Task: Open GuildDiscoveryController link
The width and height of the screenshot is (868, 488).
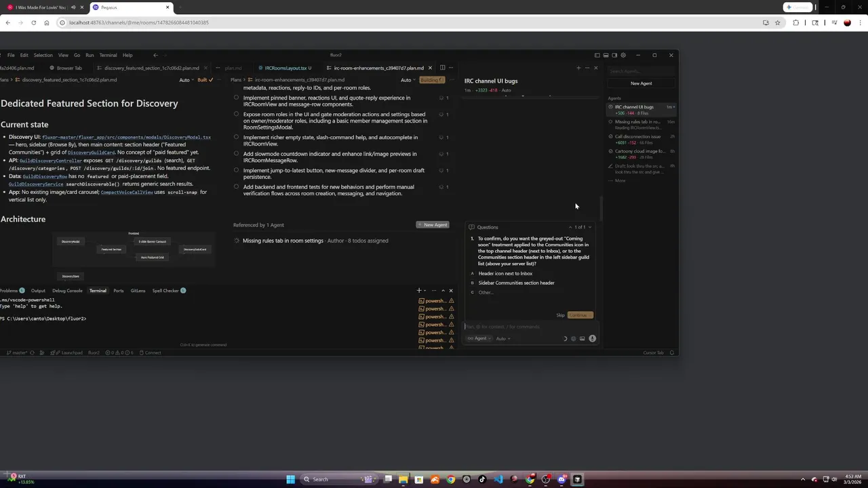Action: click(50, 161)
